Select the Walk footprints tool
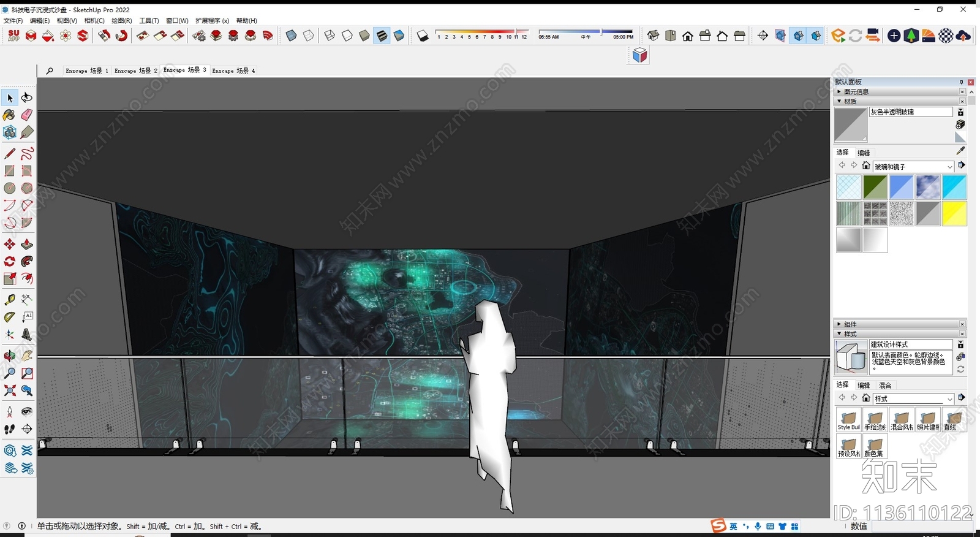 [10, 429]
